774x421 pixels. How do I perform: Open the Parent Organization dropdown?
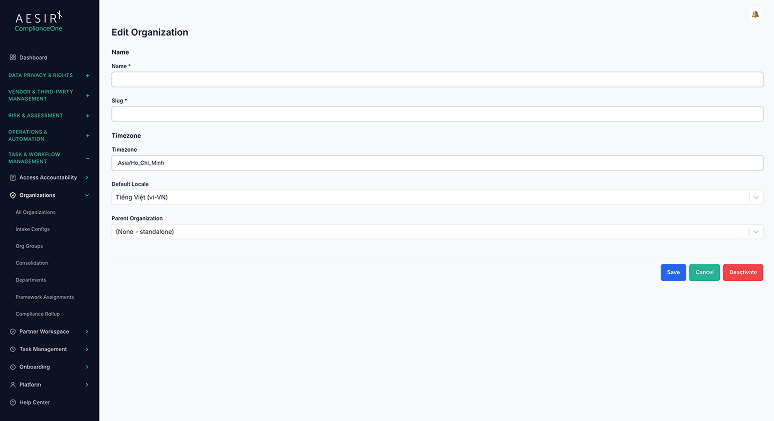[x=437, y=231]
